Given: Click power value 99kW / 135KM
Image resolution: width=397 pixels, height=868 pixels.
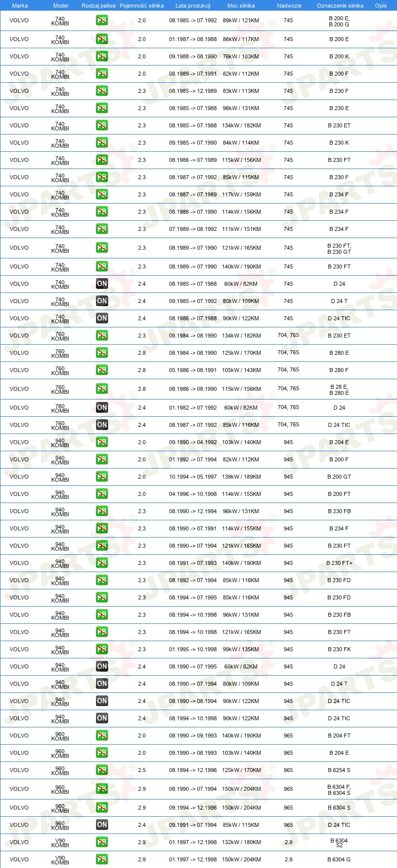Looking at the screenshot, I should pyautogui.click(x=242, y=649).
